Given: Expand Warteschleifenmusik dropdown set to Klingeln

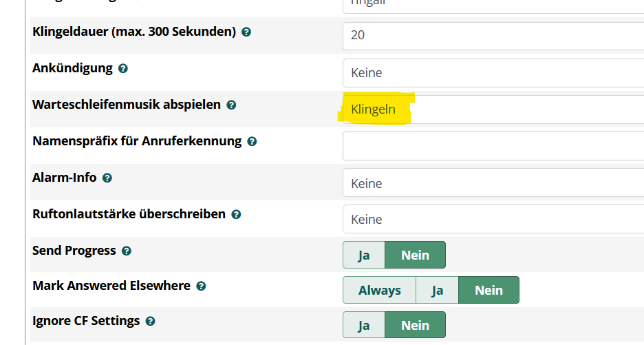Looking at the screenshot, I should point(493,109).
